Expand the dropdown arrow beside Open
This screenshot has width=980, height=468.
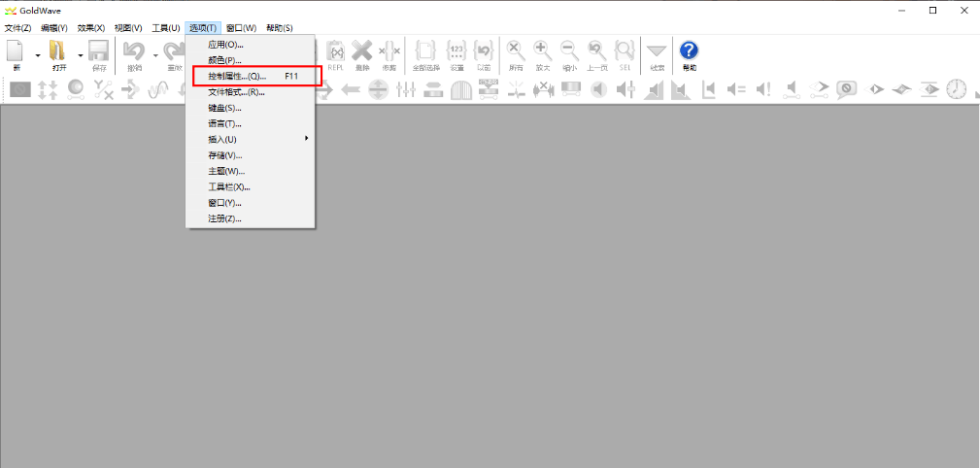(80, 55)
